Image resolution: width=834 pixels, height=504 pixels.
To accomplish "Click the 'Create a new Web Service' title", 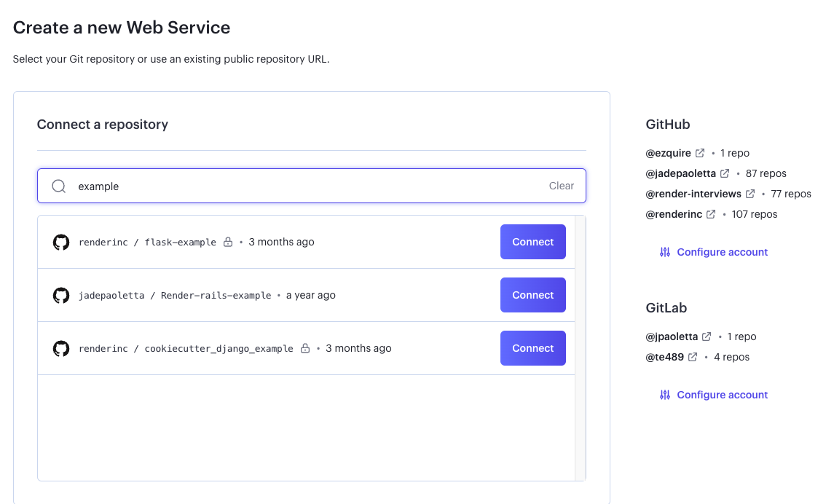I will pos(122,28).
